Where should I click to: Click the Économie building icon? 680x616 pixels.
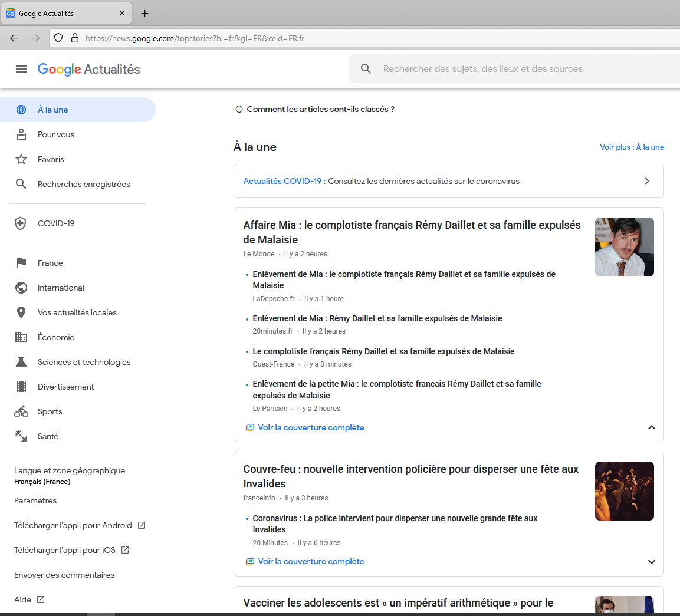click(x=21, y=337)
